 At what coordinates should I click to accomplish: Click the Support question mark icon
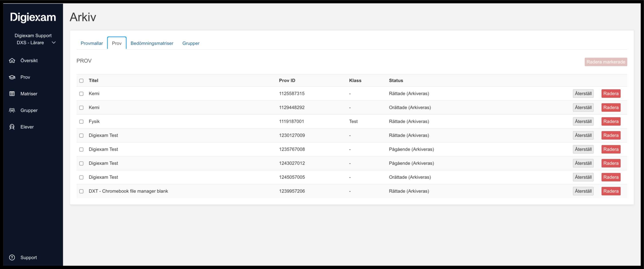click(12, 257)
